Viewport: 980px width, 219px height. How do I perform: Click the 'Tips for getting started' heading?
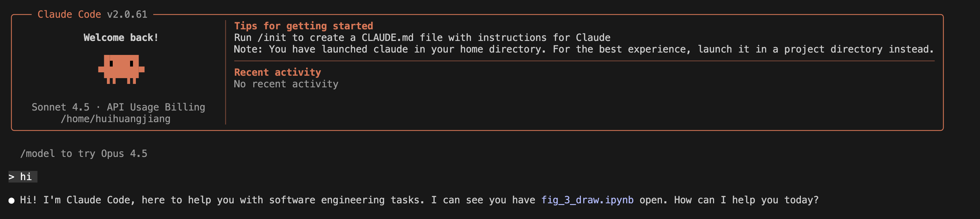pyautogui.click(x=304, y=26)
